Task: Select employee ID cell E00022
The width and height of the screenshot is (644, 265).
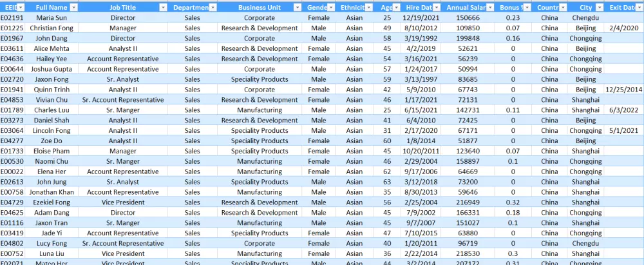Action: [x=12, y=172]
